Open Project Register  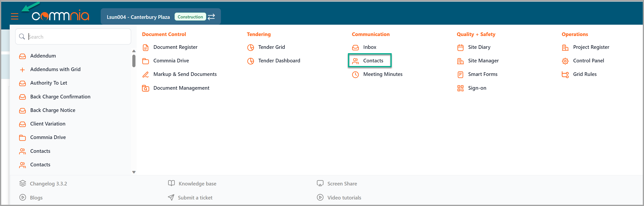591,47
